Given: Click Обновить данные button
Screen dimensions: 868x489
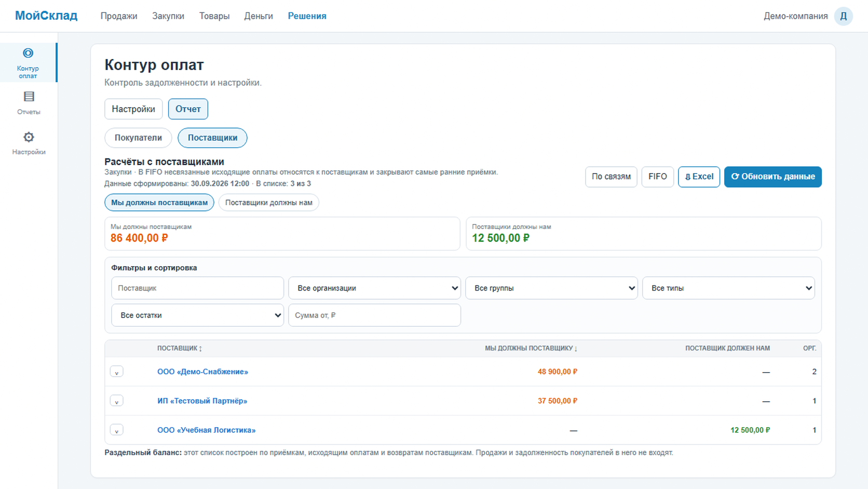Looking at the screenshot, I should (x=772, y=177).
